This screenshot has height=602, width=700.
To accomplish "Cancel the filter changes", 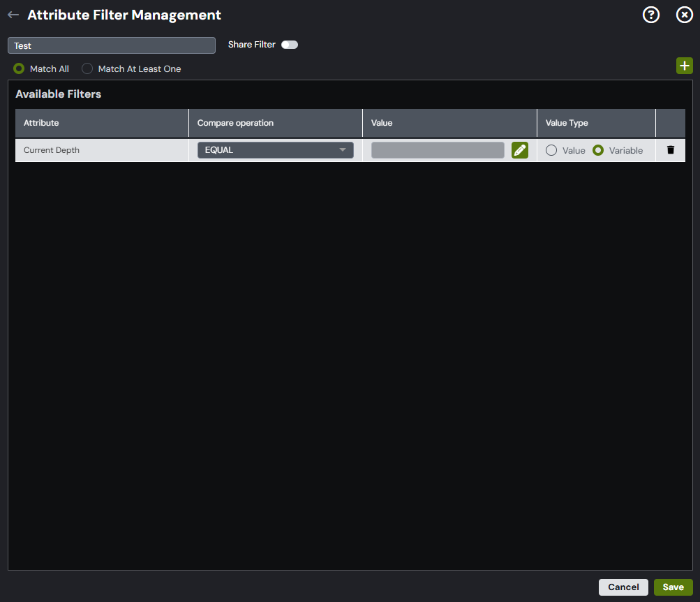I will (623, 587).
